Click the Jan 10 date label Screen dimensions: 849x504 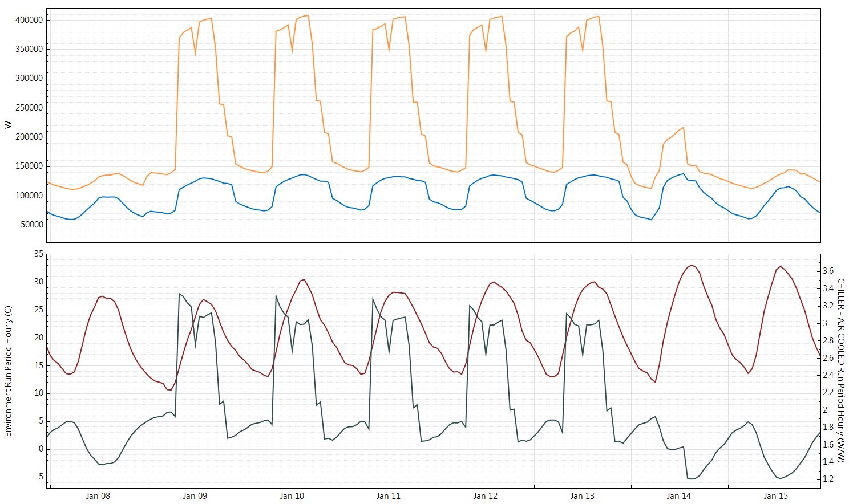coord(292,496)
